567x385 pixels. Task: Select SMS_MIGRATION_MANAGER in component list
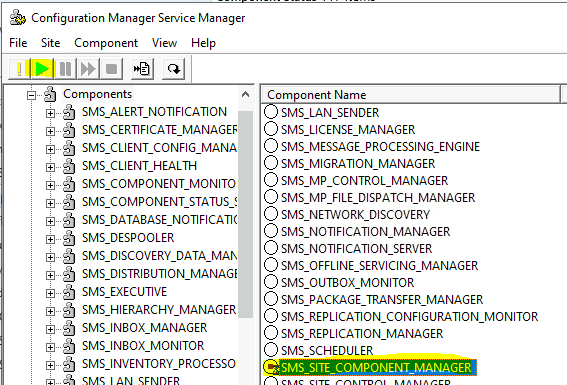(358, 164)
